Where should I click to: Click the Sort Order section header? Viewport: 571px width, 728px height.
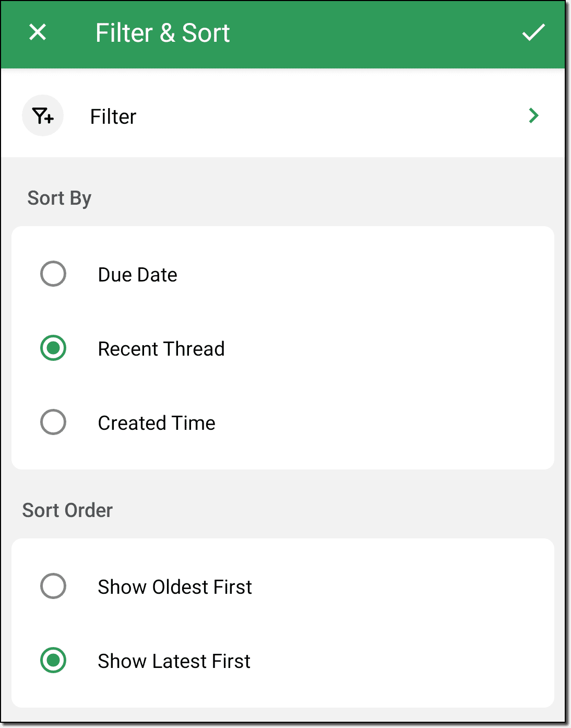[x=67, y=510]
